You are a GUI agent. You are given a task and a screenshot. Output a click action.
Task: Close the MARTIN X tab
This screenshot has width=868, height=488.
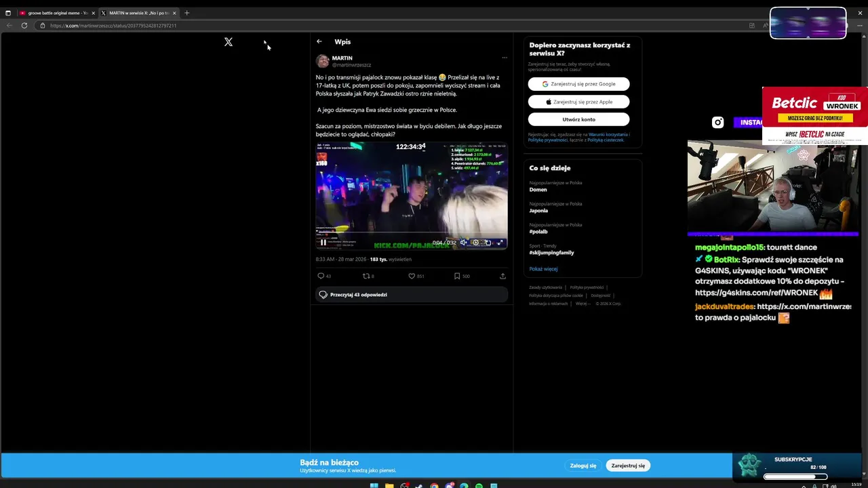[174, 13]
